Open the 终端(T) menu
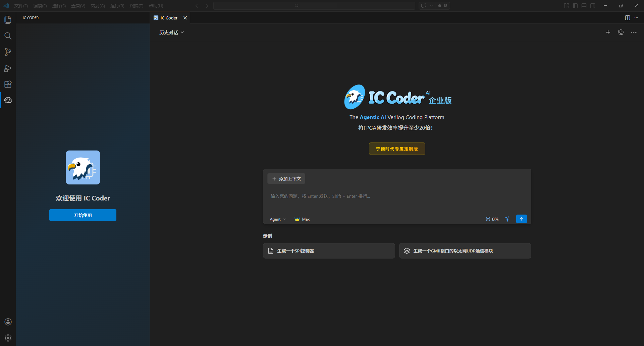 (x=136, y=6)
